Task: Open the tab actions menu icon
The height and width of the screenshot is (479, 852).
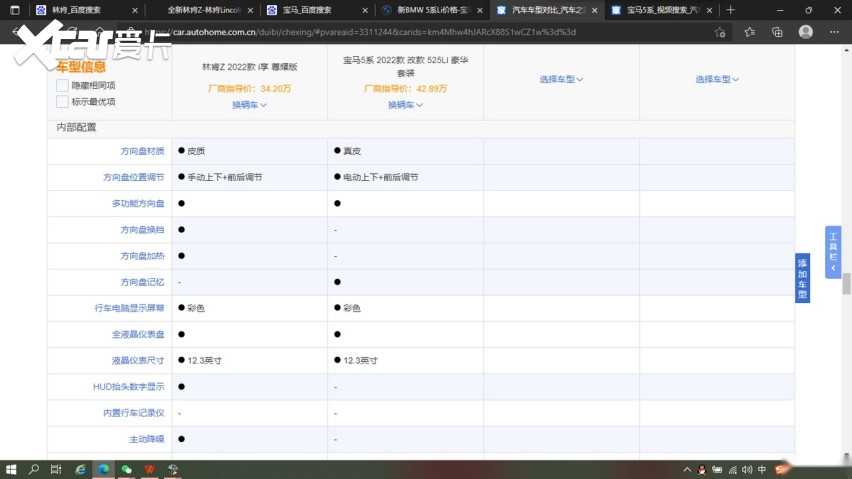Action: [15, 10]
